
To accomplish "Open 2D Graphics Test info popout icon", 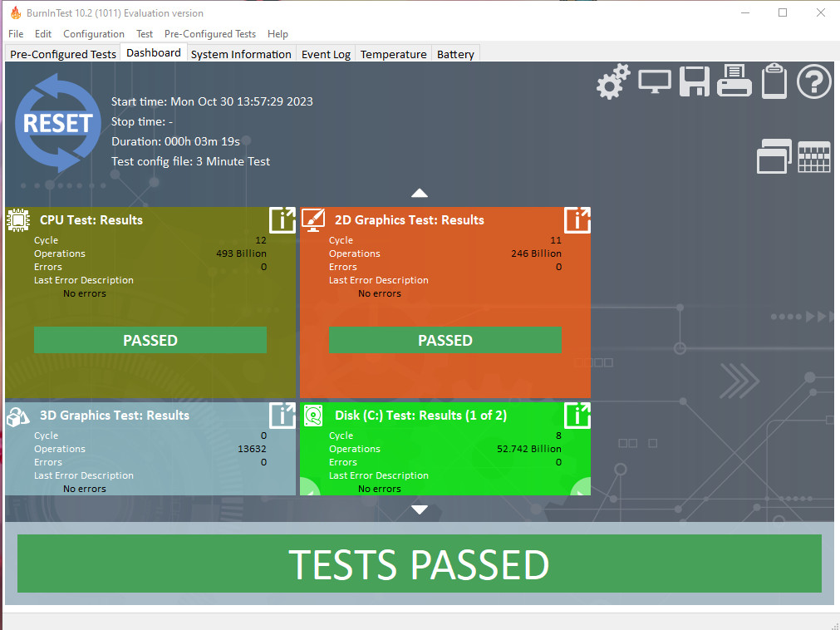I will pyautogui.click(x=577, y=220).
